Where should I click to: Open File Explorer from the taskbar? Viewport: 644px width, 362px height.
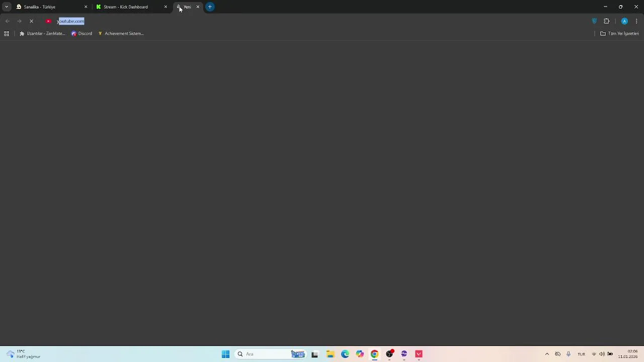[x=330, y=354]
